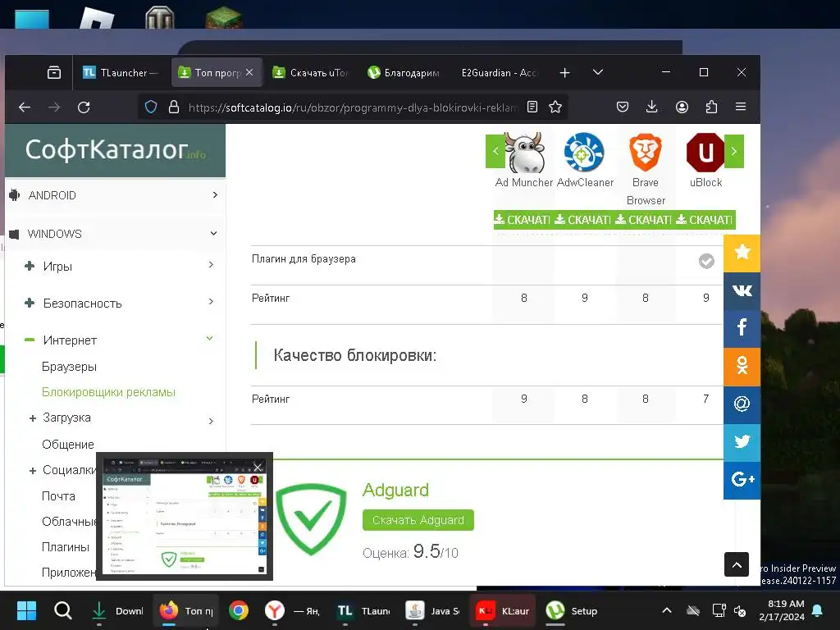
Task: Open Firefox extensions puzzle icon
Action: click(711, 107)
